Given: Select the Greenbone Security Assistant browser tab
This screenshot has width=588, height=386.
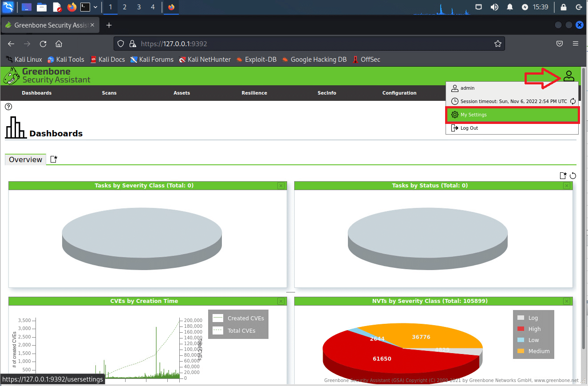Looking at the screenshot, I should [51, 25].
